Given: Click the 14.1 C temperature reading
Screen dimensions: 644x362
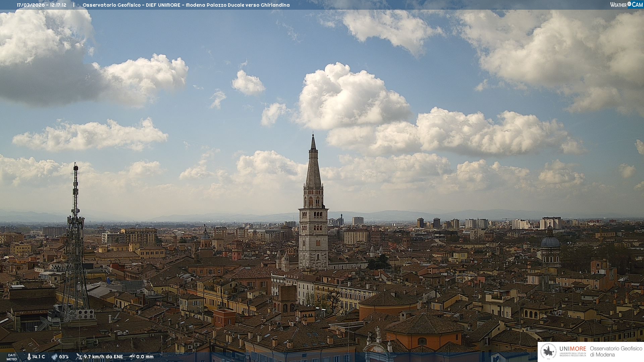Looking at the screenshot, I should tap(39, 357).
